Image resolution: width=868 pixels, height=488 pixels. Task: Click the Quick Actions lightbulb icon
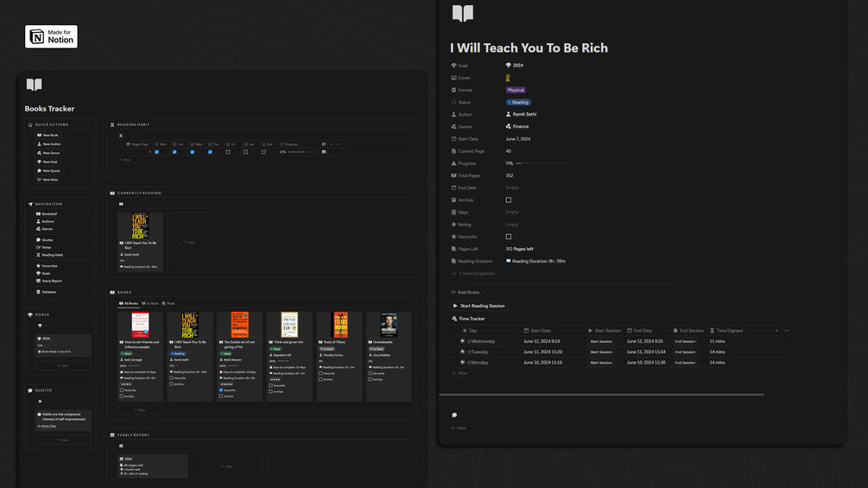[30, 124]
